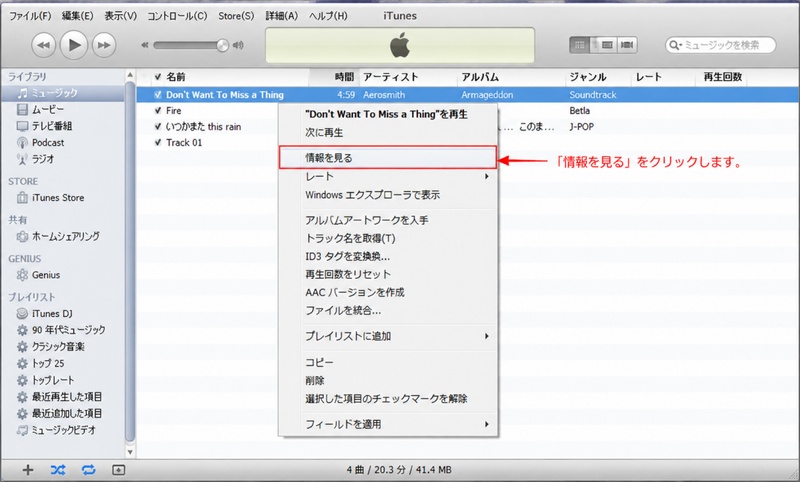Viewport: 800px width, 482px height.
Task: Click the rewind previous track button
Action: tap(43, 45)
